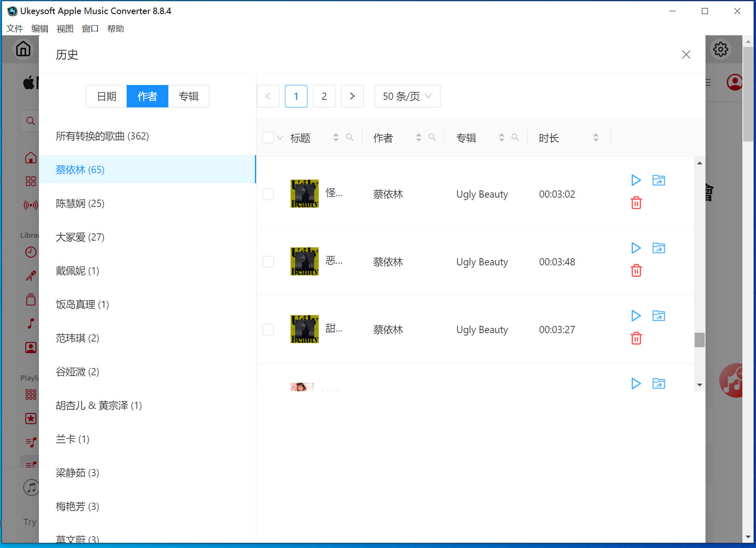Expand the selection options arrow beside header checkbox
The width and height of the screenshot is (756, 548).
click(x=280, y=138)
